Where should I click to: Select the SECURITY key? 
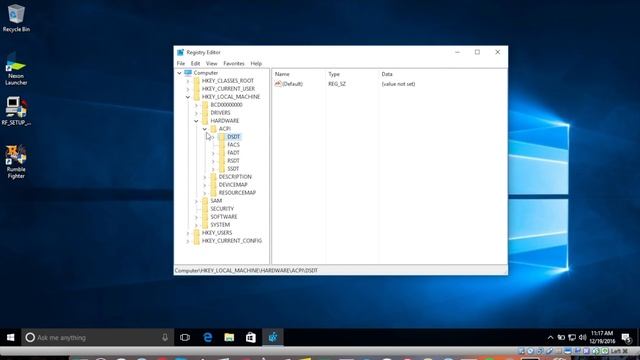222,209
